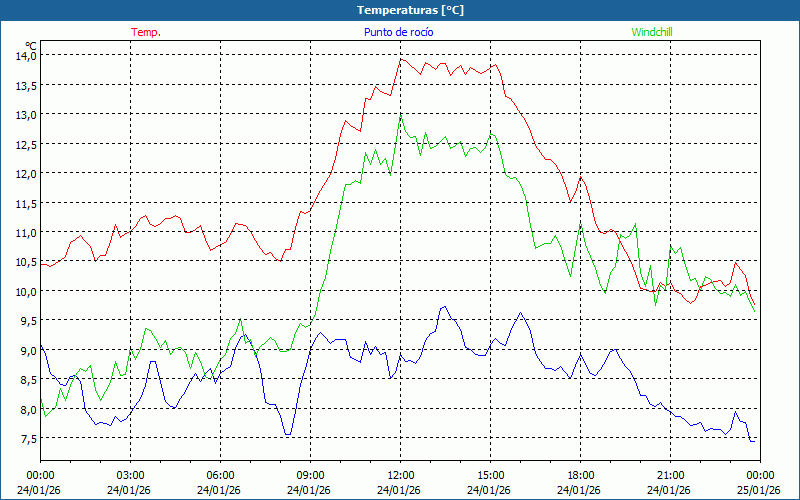The image size is (800, 500).
Task: Select the 15:00 time axis label
Action: pyautogui.click(x=490, y=475)
